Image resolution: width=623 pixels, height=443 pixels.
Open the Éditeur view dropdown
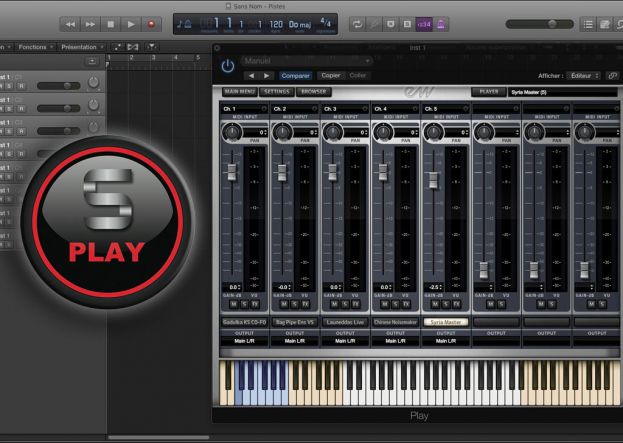pyautogui.click(x=584, y=75)
